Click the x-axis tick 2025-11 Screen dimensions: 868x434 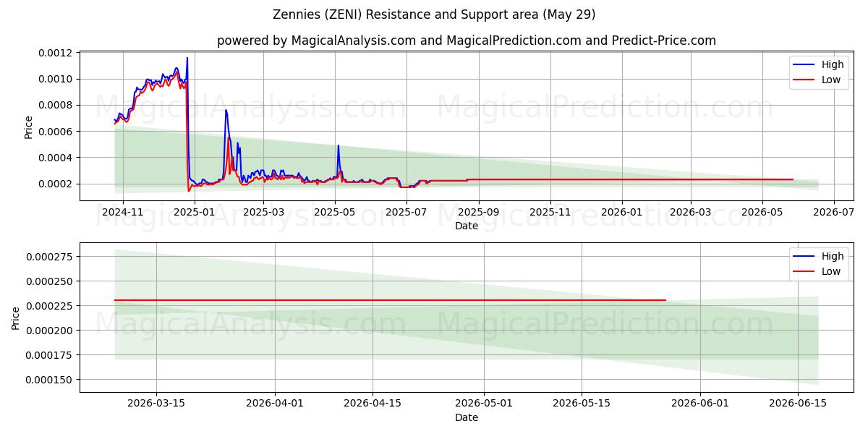(550, 213)
